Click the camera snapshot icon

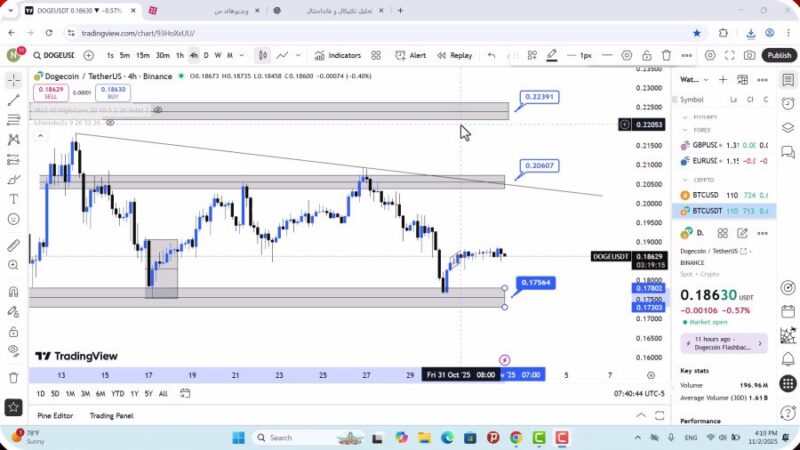click(749, 55)
